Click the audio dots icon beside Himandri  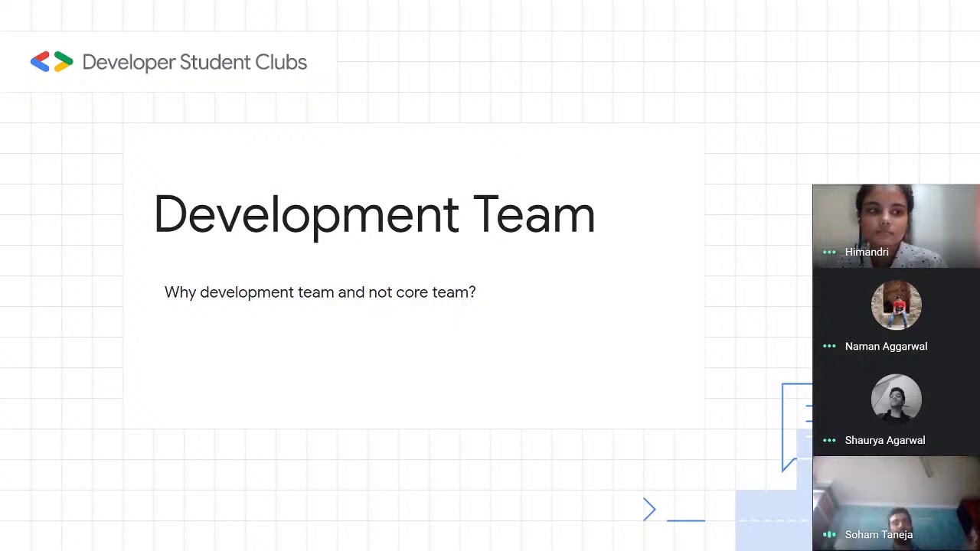[x=829, y=252]
